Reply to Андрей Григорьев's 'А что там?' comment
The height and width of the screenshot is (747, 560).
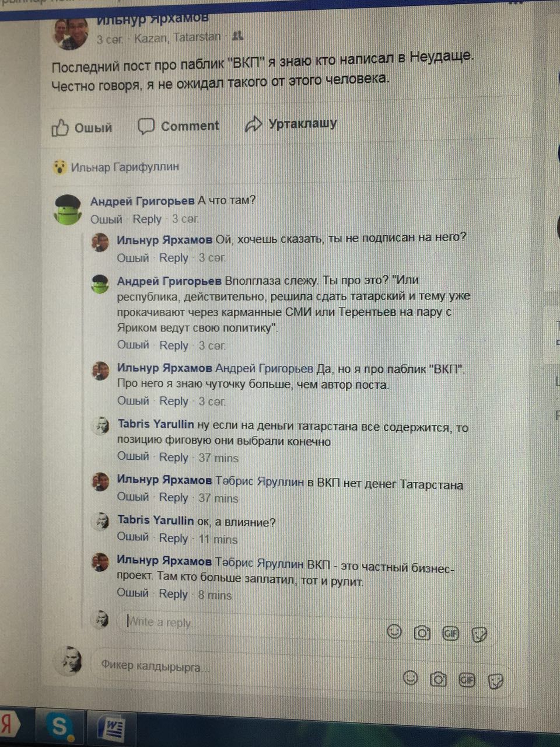pos(147,219)
